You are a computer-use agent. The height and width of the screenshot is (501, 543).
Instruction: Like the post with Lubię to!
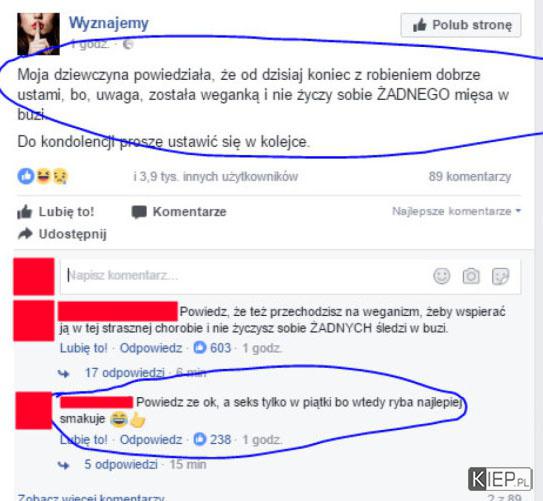point(56,212)
